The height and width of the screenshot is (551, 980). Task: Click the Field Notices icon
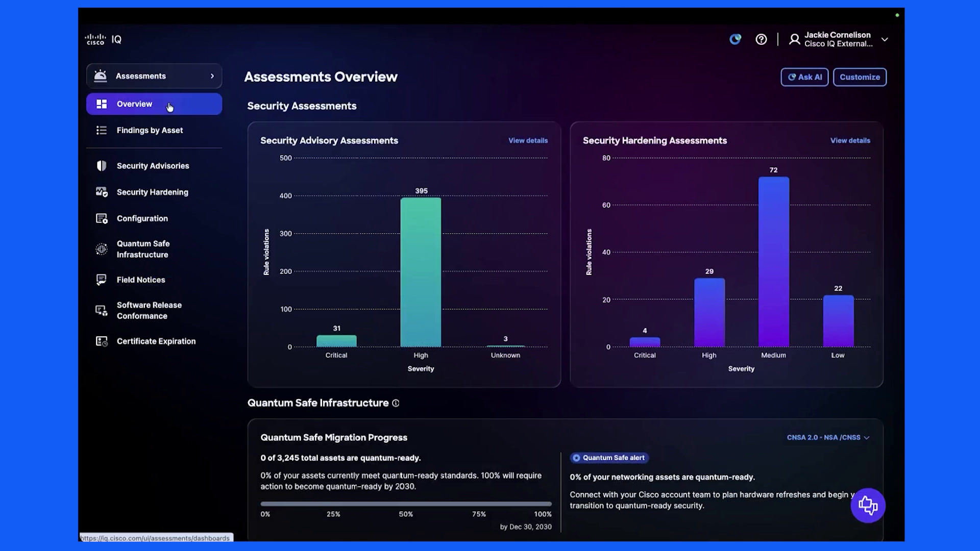tap(102, 280)
